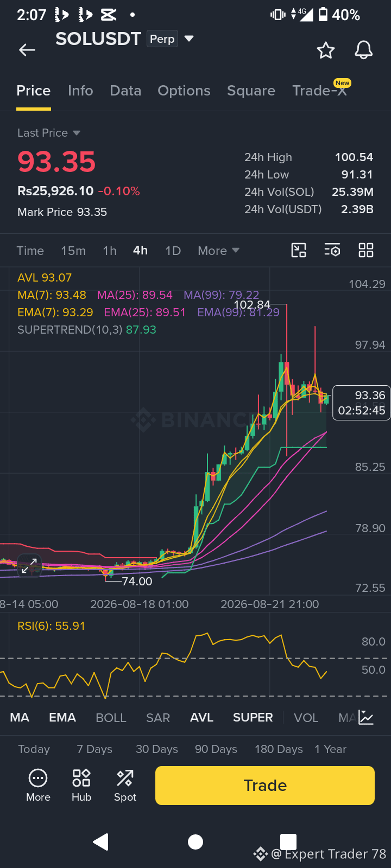Tap the back arrow icon
Viewport: 391px width, 868px height.
27,50
